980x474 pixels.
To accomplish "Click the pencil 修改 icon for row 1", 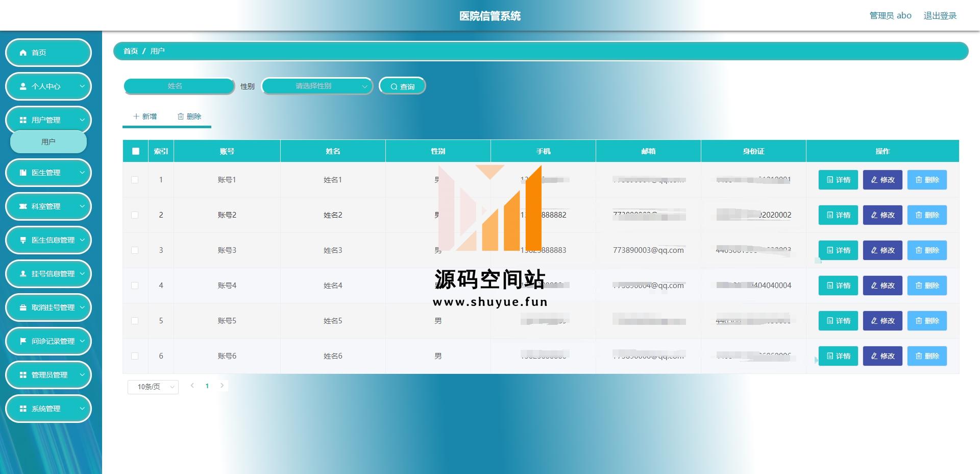I will point(874,180).
